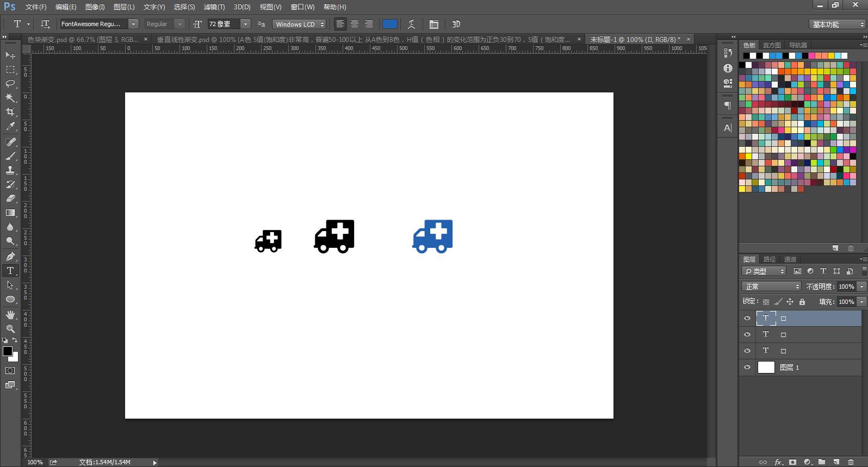868x467 pixels.
Task: Click the Create warped text icon
Action: coord(411,24)
